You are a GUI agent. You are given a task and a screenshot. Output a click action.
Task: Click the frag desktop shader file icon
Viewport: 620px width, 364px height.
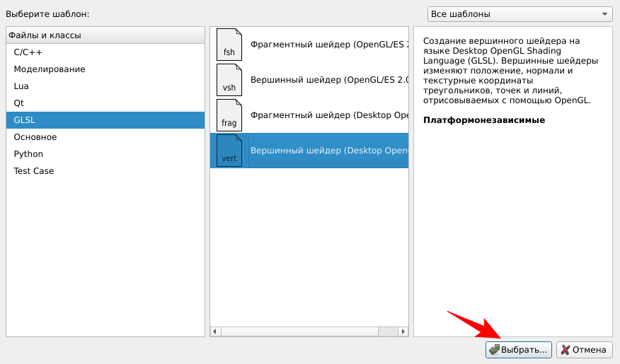(229, 115)
